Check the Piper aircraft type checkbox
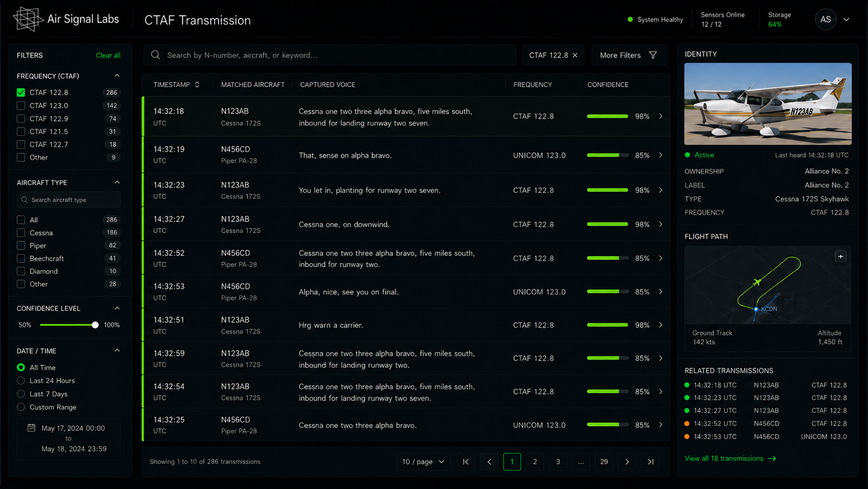The width and height of the screenshot is (868, 489). click(21, 245)
